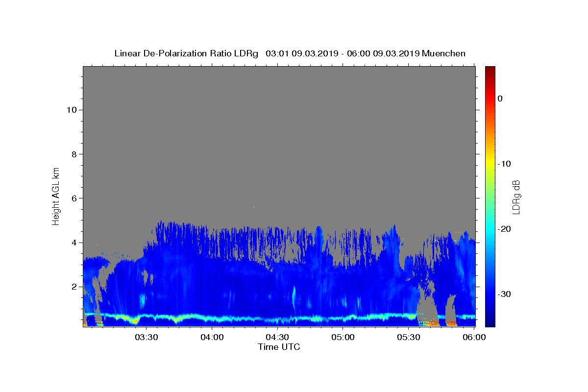This screenshot has width=588, height=392.
Task: Click the colorbar value -20
Action: click(504, 229)
